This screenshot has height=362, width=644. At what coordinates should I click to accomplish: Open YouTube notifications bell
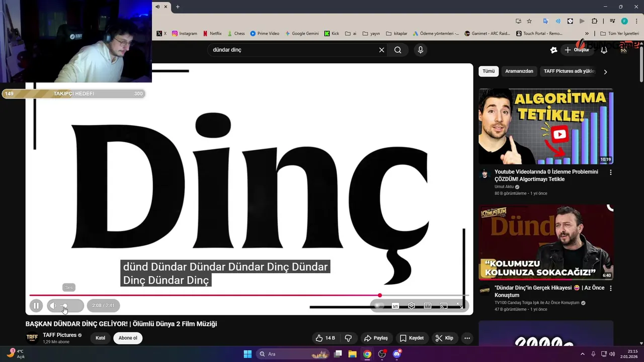click(604, 50)
